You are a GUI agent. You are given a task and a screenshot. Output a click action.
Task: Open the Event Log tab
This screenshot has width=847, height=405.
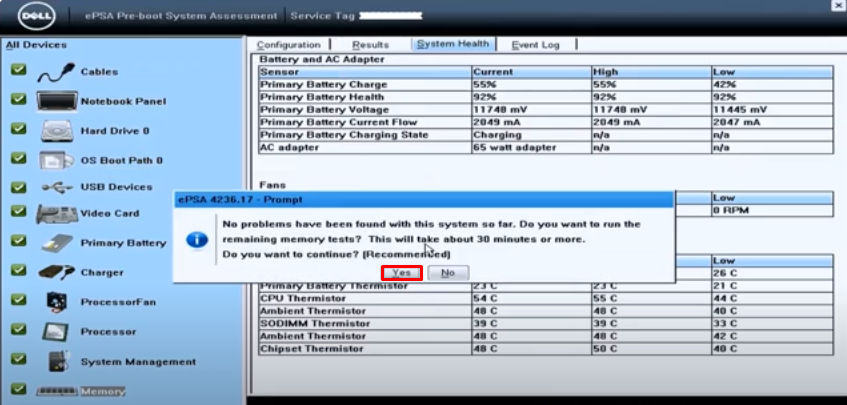[535, 45]
